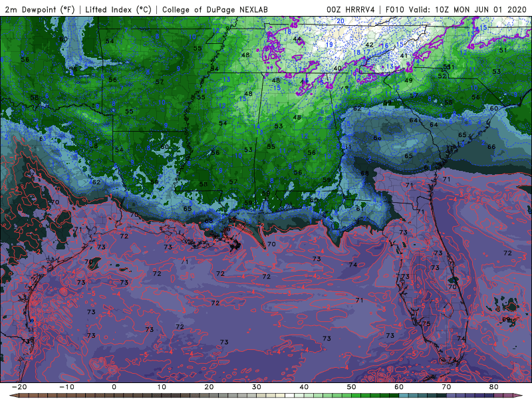
Task: Click the 'College of DuPage NEXLAB' label
Action: 215,9
